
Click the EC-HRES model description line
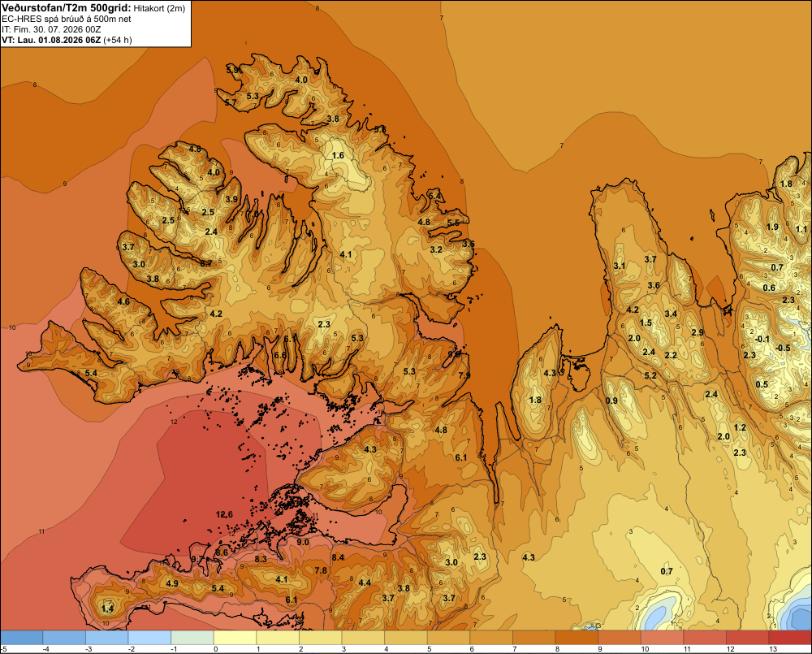tap(67, 19)
